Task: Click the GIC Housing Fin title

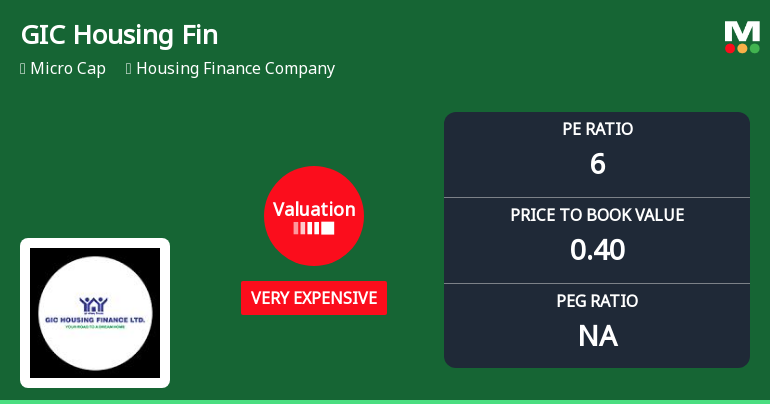Action: 119,35
